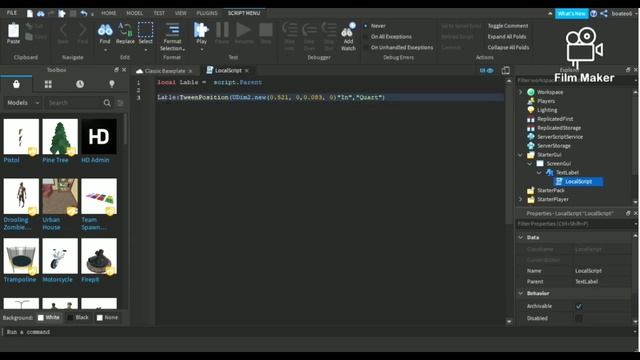Click the Toolbox search input field
Viewport: 640px width, 360px height.
(x=73, y=103)
